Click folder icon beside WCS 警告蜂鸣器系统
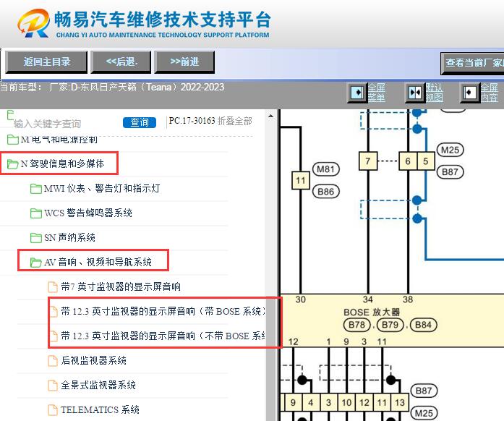The width and height of the screenshot is (504, 421). click(x=35, y=213)
